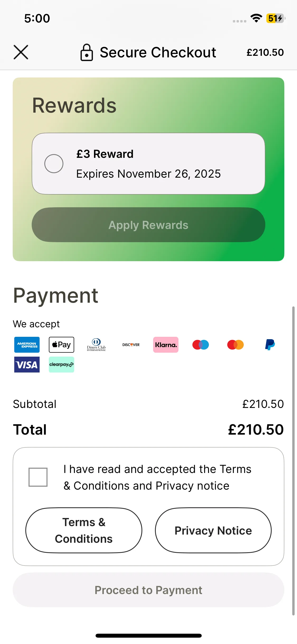Open the Terms & Conditions page

(84, 530)
